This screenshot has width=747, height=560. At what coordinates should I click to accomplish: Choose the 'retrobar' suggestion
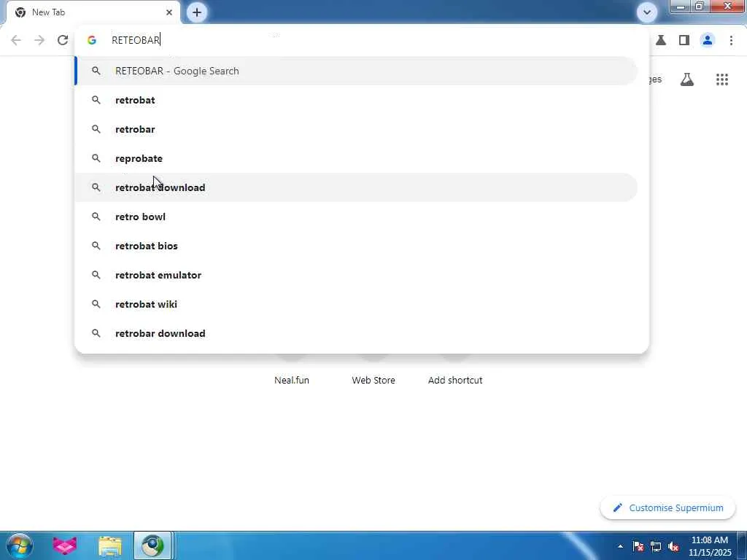coord(356,129)
